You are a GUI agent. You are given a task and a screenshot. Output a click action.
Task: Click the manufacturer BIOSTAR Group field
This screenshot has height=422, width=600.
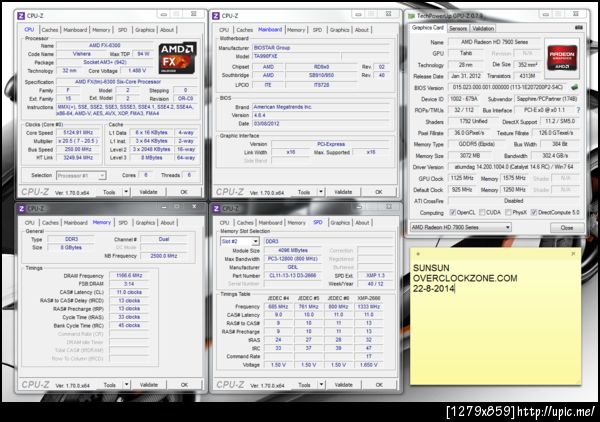[321, 48]
